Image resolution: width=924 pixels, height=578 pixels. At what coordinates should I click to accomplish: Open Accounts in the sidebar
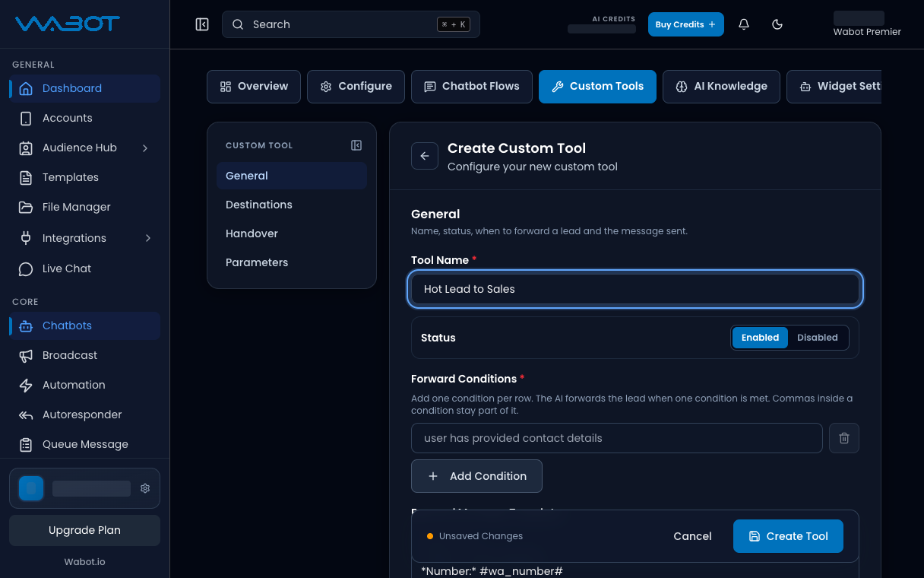point(84,118)
